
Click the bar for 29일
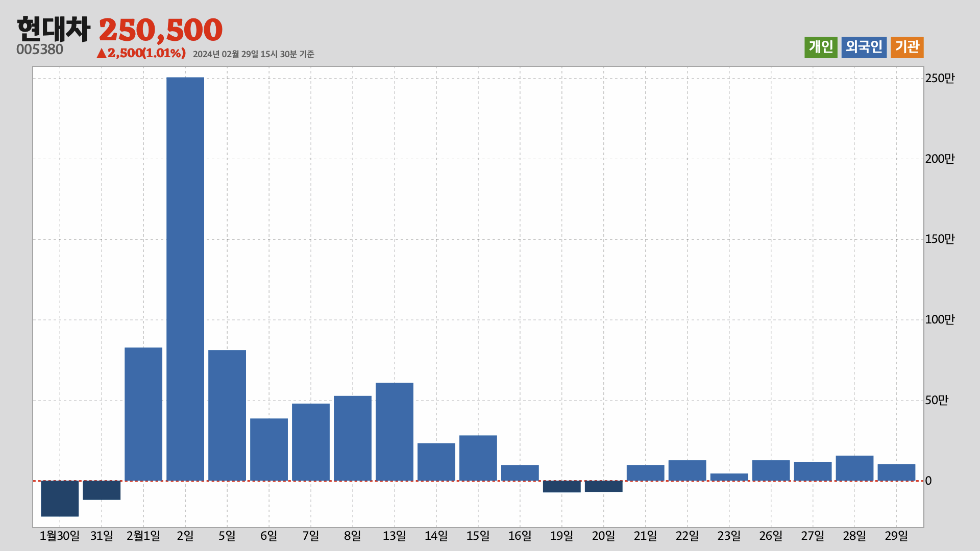pos(897,472)
